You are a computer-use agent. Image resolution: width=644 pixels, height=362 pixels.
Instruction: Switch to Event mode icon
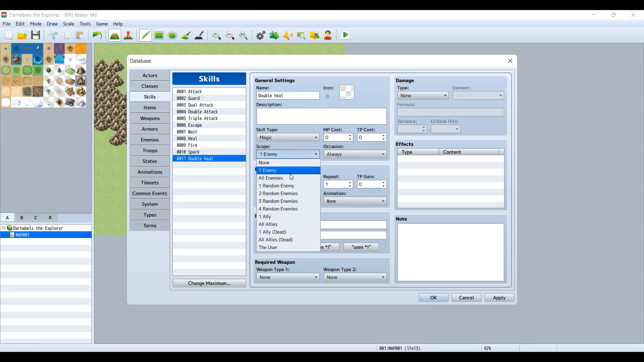[128, 35]
